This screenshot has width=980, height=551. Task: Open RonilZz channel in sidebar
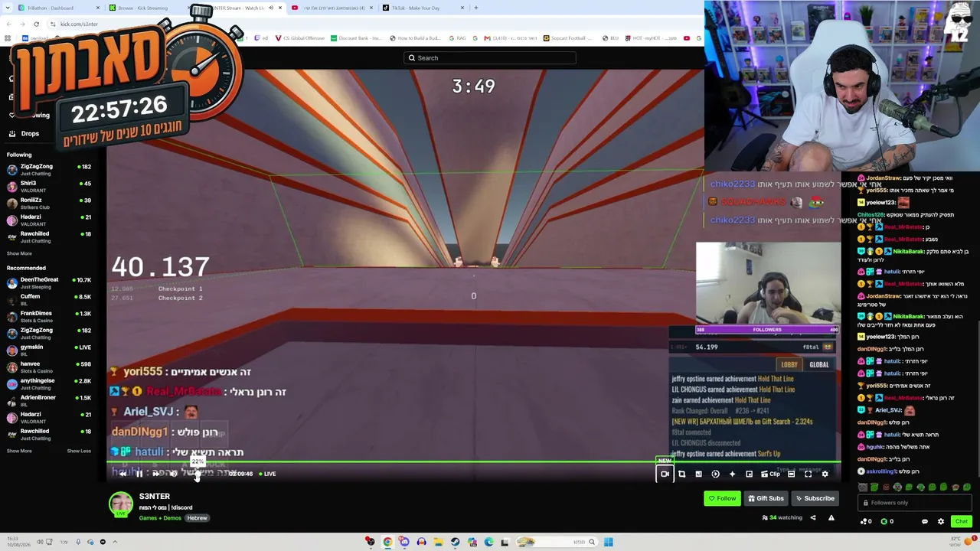coord(49,203)
